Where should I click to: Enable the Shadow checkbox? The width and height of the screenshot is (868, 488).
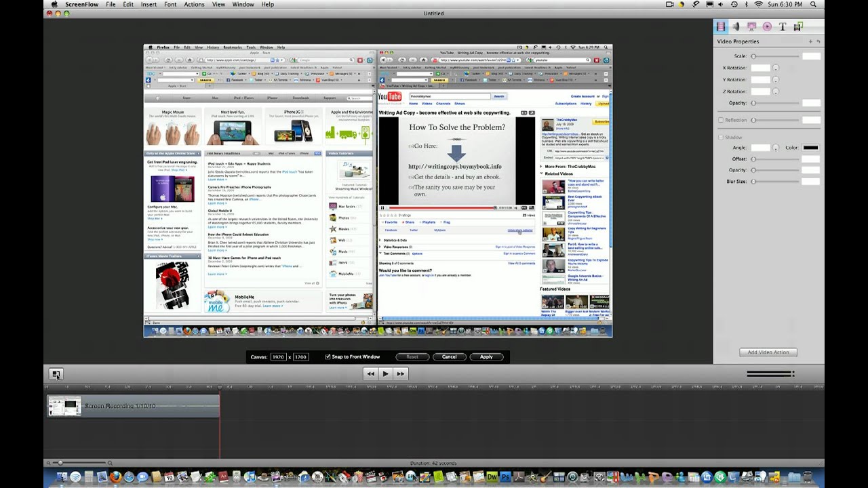720,137
